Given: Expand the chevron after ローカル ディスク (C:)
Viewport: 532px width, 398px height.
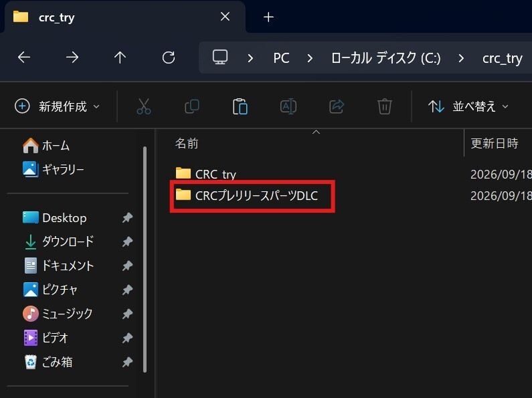Looking at the screenshot, I should (461, 58).
